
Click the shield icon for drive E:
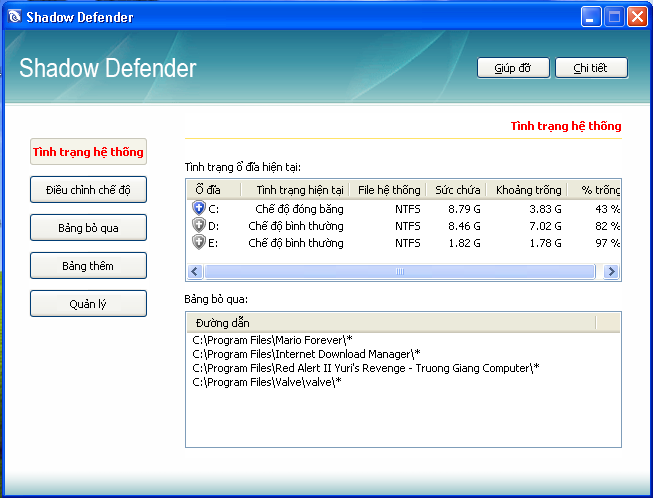pos(199,242)
